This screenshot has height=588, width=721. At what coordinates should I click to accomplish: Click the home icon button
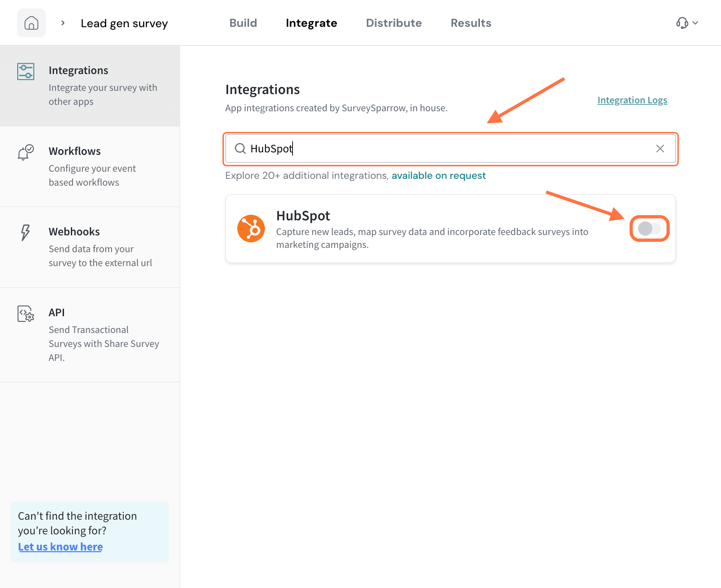pos(31,23)
